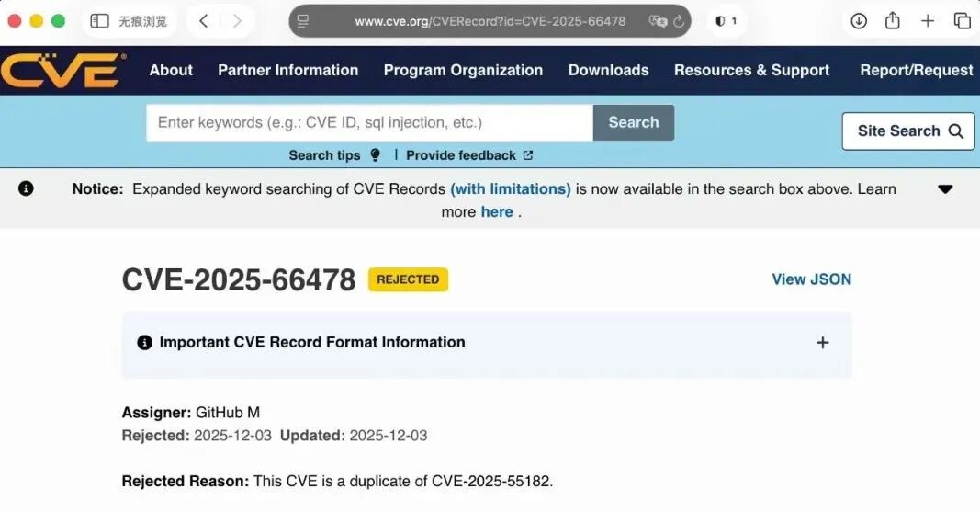980x512 pixels.
Task: Click the Safari sidebar toggle icon
Action: click(x=100, y=21)
